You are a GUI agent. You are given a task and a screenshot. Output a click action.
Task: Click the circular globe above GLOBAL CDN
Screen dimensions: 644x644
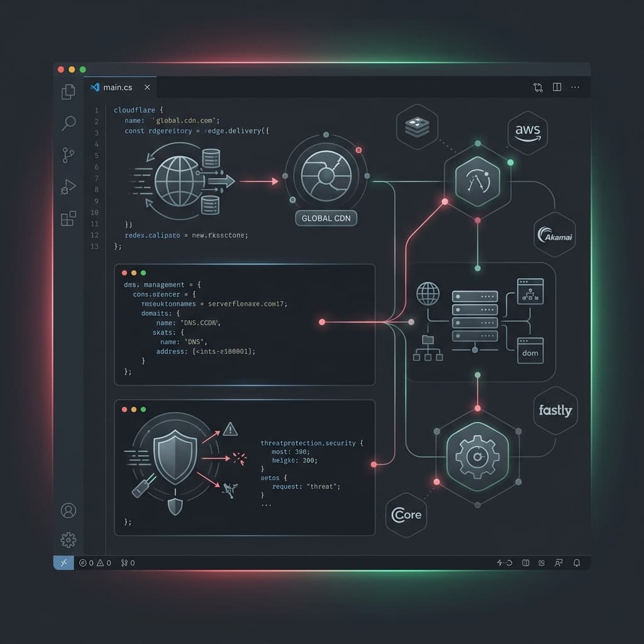[326, 176]
